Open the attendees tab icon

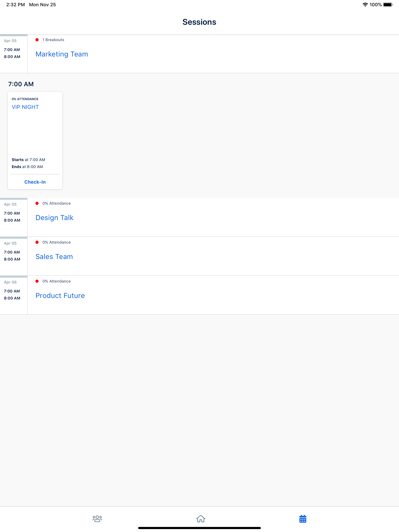97,519
